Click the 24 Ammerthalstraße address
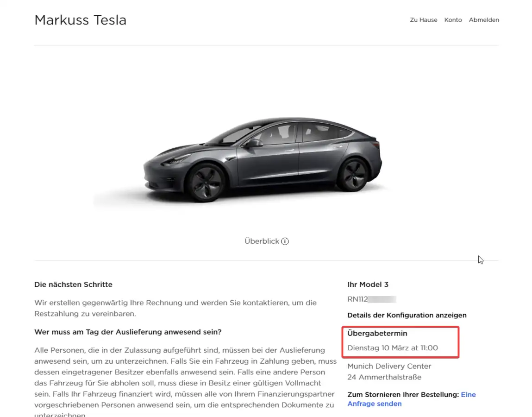532x417 pixels. (384, 377)
